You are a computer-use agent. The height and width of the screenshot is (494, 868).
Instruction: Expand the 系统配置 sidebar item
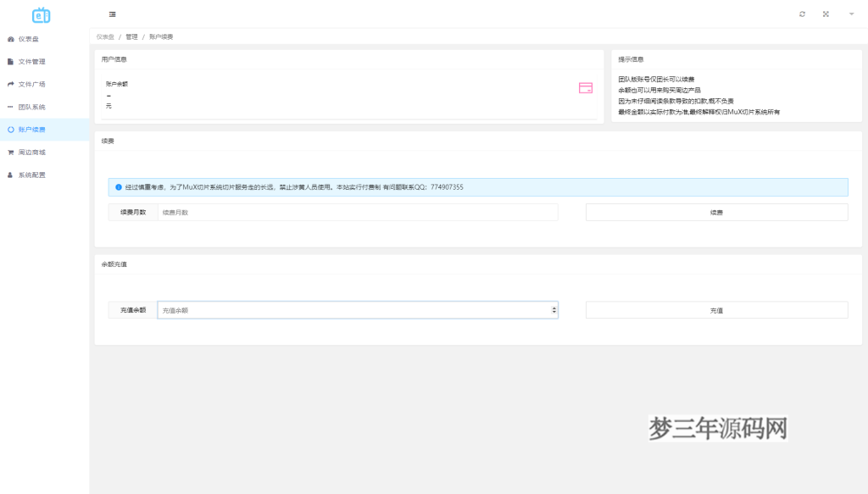(x=31, y=175)
